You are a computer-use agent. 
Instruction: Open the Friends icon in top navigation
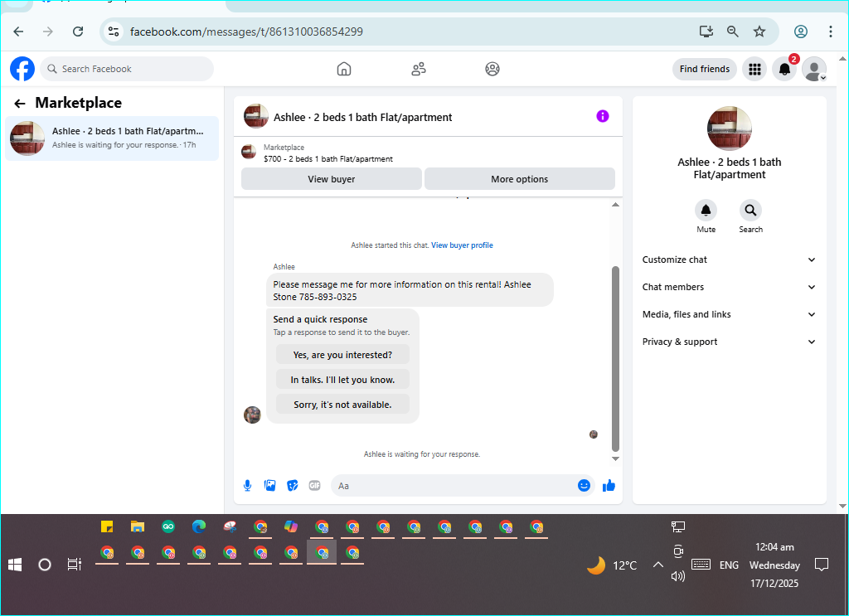419,69
